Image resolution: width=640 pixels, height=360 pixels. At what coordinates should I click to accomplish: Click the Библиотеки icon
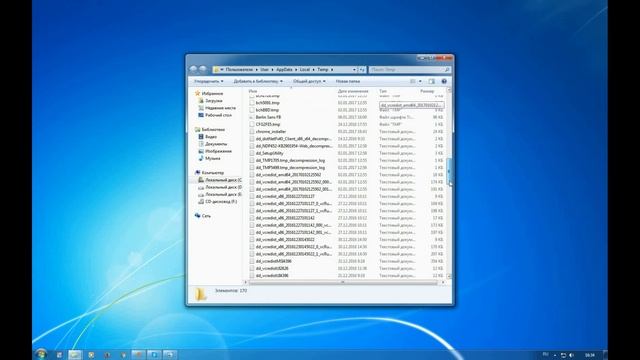(198, 129)
